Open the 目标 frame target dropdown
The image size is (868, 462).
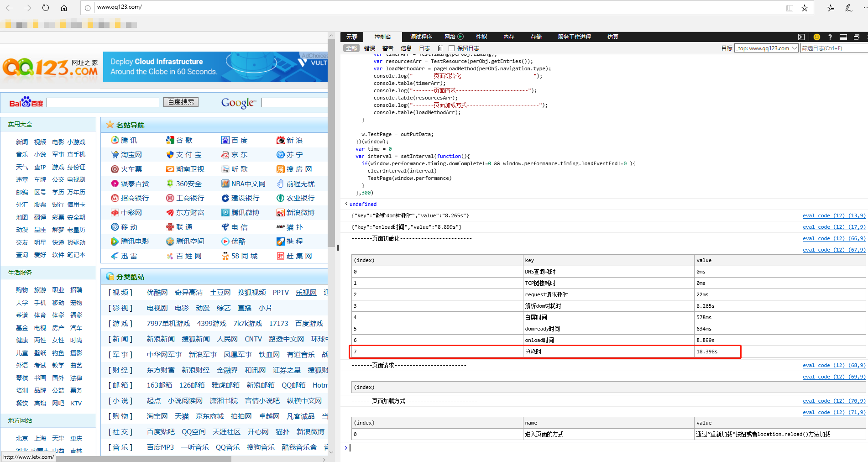tap(767, 48)
